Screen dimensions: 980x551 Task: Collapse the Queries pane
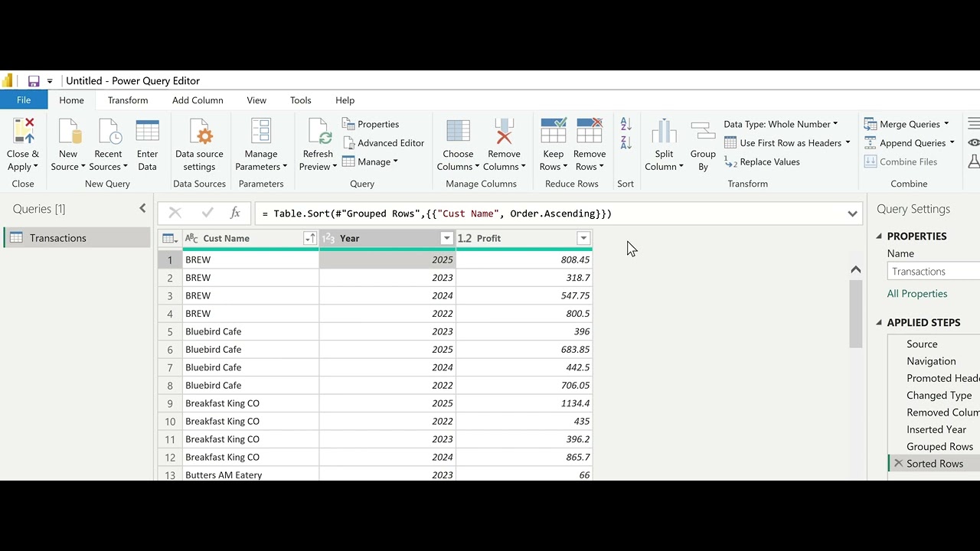point(142,208)
